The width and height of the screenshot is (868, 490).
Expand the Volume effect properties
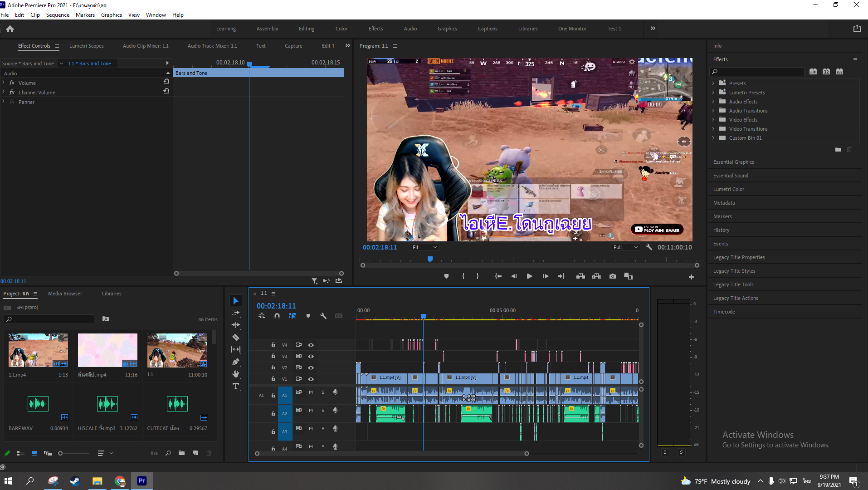[x=4, y=83]
